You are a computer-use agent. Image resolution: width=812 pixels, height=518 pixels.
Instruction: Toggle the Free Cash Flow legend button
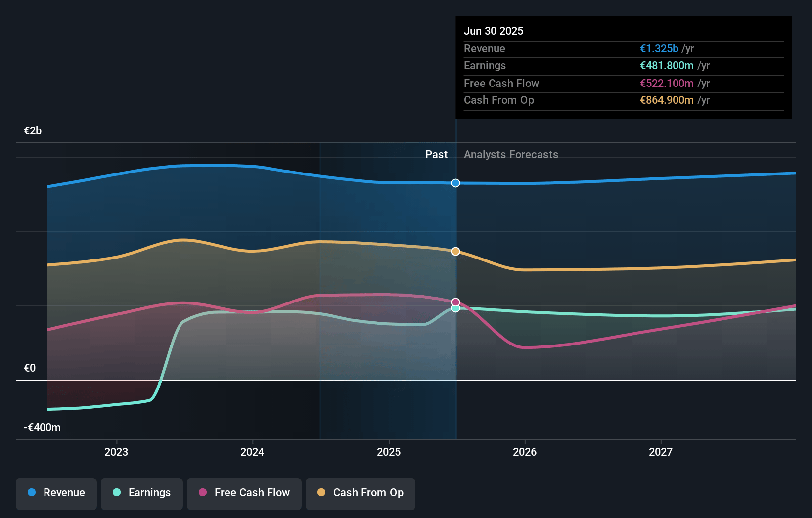point(244,494)
